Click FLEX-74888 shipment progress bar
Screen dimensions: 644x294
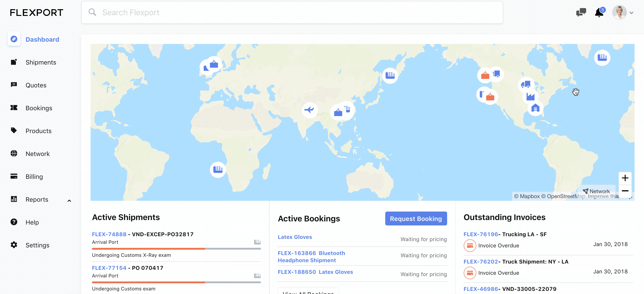pos(176,249)
